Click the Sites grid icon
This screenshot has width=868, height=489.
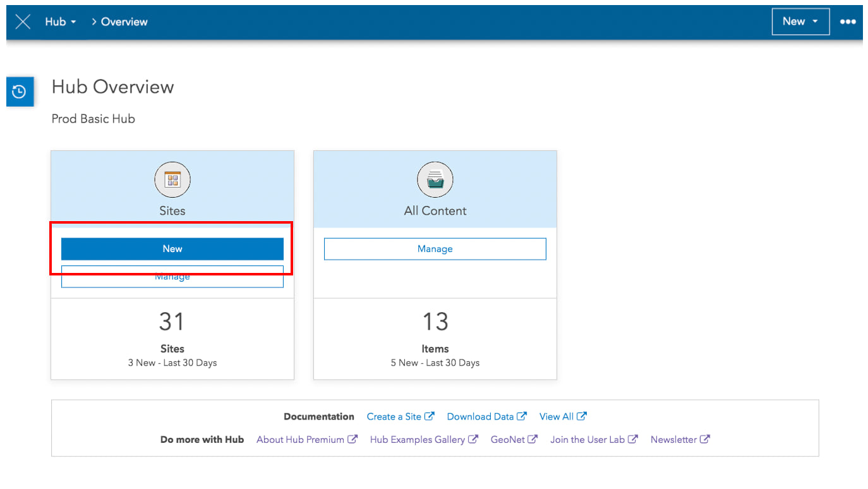click(172, 180)
